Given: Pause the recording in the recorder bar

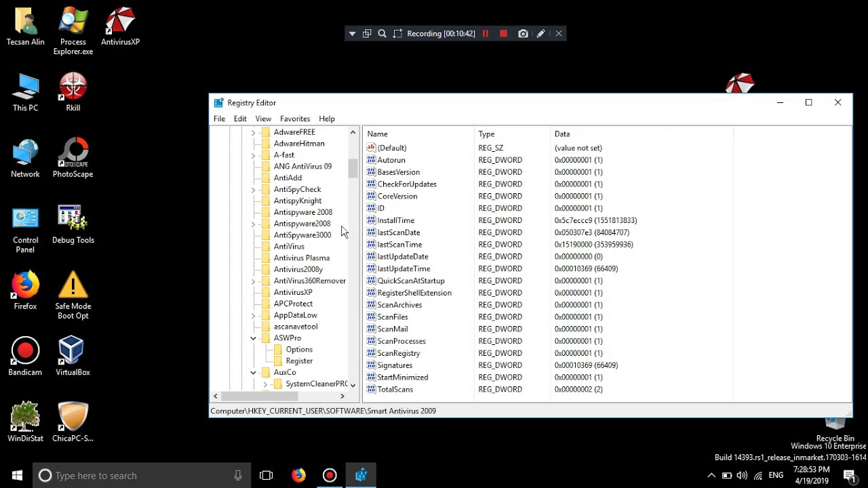Looking at the screenshot, I should [486, 33].
